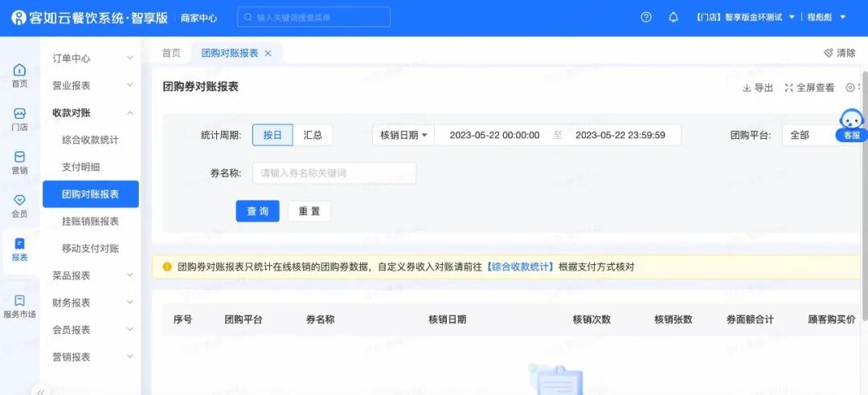The height and width of the screenshot is (395, 868).
Task: Follow the 【综合收款统计】 link in notice
Action: tap(520, 267)
